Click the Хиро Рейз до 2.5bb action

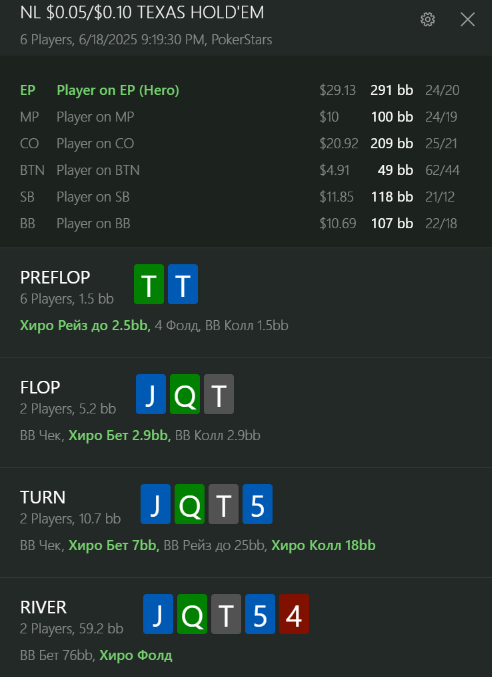click(85, 325)
